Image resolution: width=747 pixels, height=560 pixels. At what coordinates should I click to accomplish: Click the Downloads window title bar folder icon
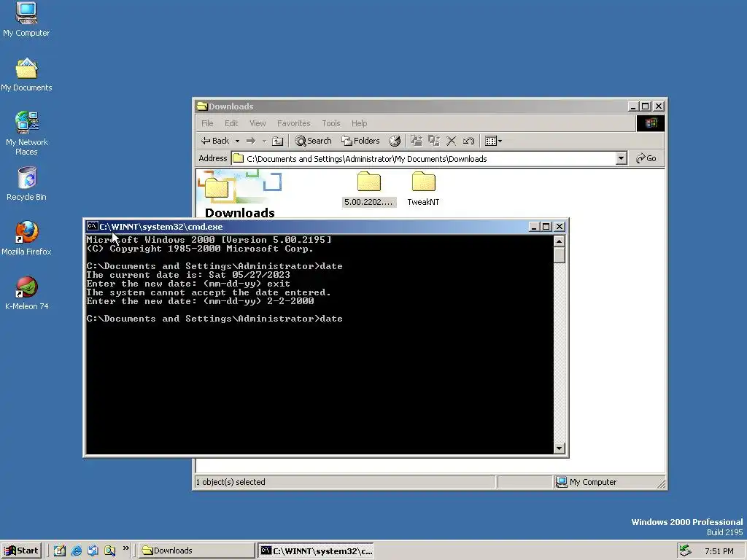(x=202, y=106)
